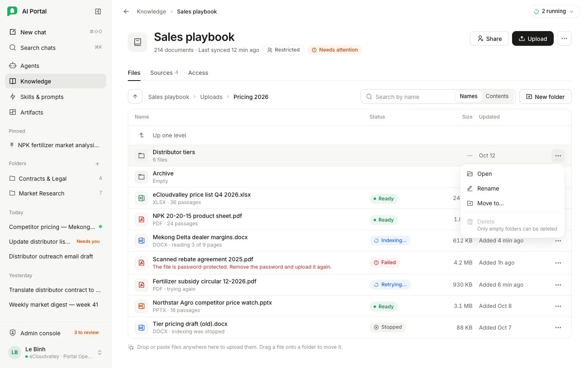Choose Move to... in the context menu
Image resolution: width=588 pixels, height=368 pixels.
pyautogui.click(x=512, y=203)
